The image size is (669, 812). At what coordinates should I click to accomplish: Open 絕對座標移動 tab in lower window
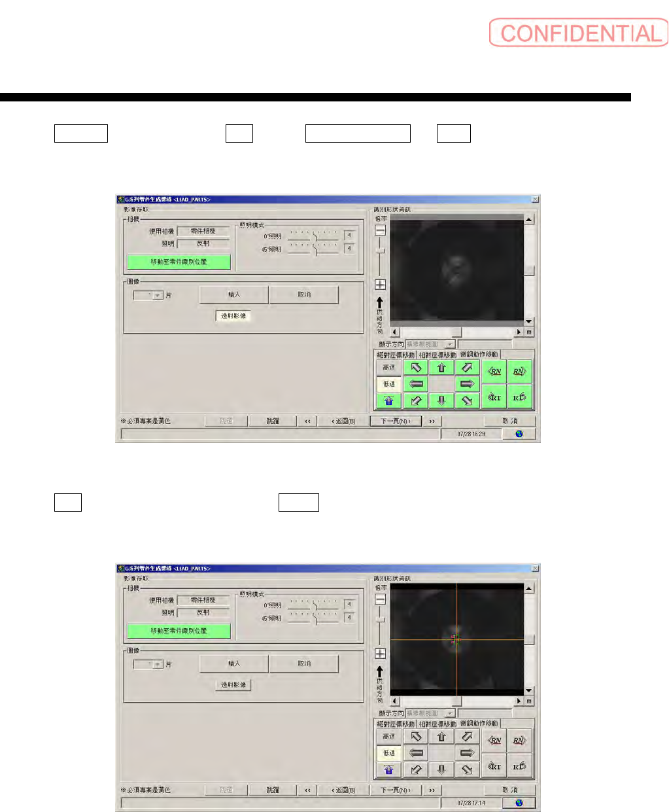[396, 724]
